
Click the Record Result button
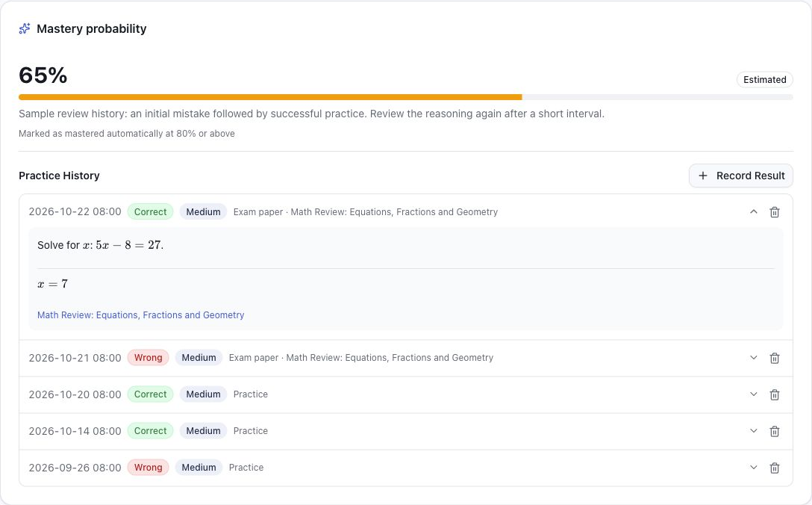(x=740, y=176)
